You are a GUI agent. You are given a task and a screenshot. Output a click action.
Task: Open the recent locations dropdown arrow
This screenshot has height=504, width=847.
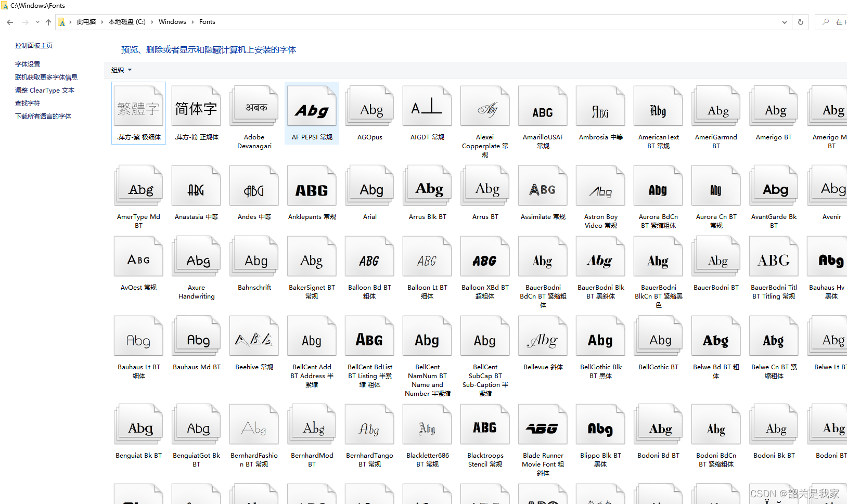point(37,22)
